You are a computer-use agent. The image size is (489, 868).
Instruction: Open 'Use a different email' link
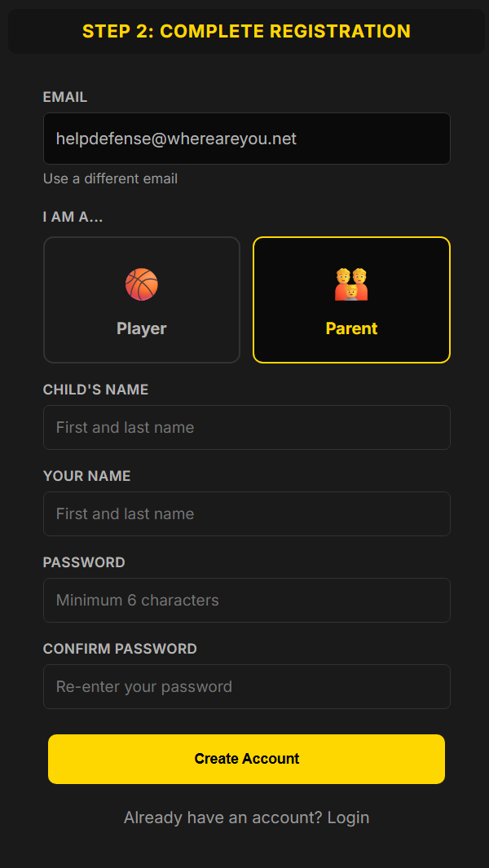[110, 178]
